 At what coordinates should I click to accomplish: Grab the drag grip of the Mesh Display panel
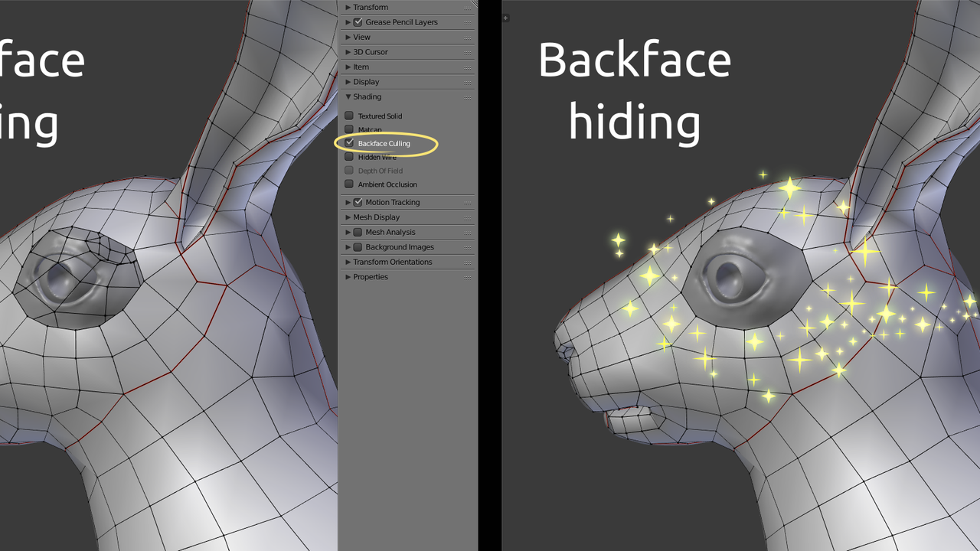point(466,217)
